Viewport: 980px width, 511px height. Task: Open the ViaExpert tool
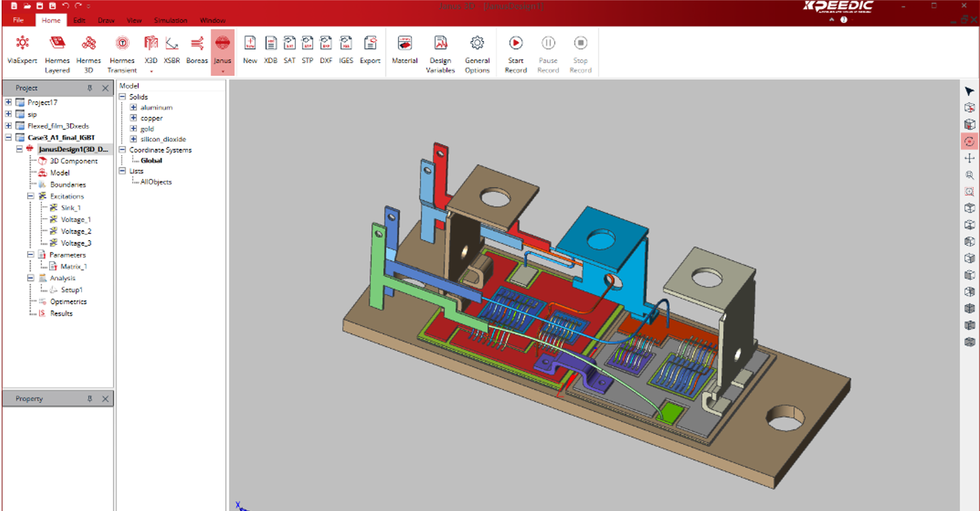click(x=22, y=50)
